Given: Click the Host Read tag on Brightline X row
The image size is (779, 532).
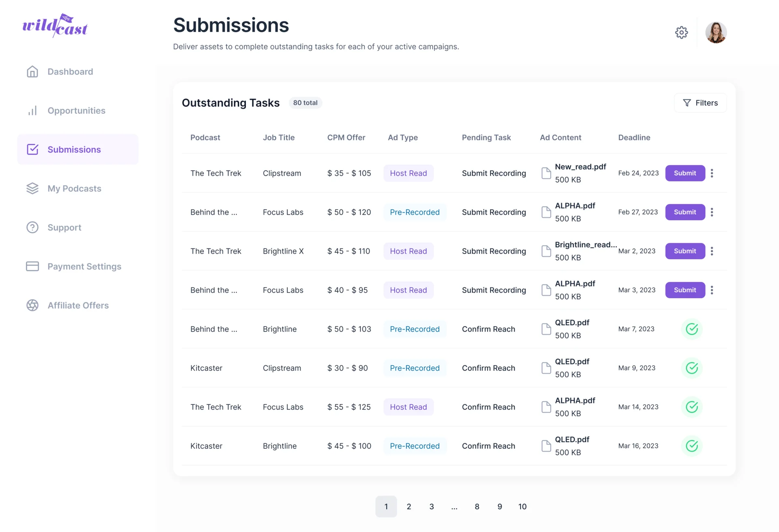Looking at the screenshot, I should tap(409, 251).
